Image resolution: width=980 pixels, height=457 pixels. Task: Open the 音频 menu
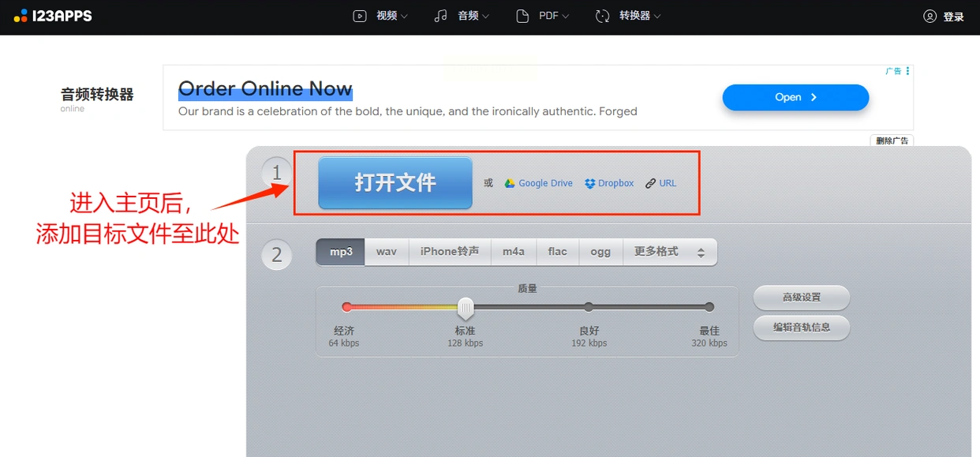[x=462, y=16]
